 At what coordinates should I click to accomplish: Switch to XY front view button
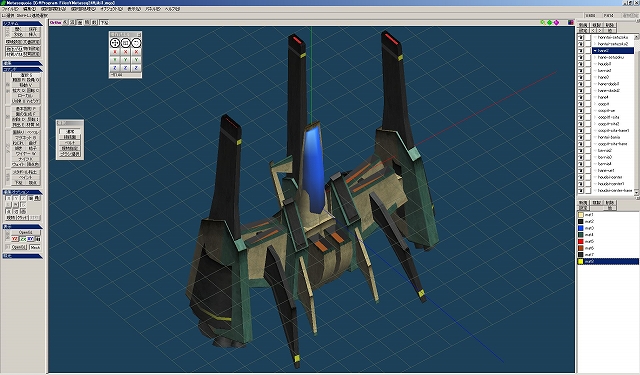(x=30, y=239)
